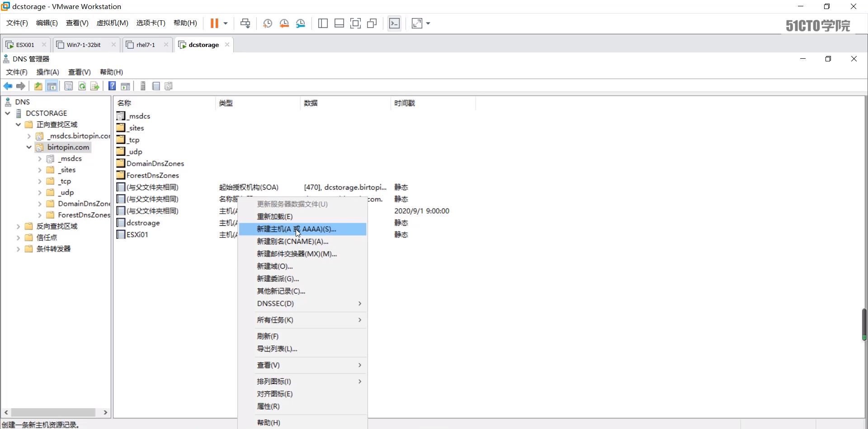
Task: Click the export list toolbar icon
Action: (95, 86)
